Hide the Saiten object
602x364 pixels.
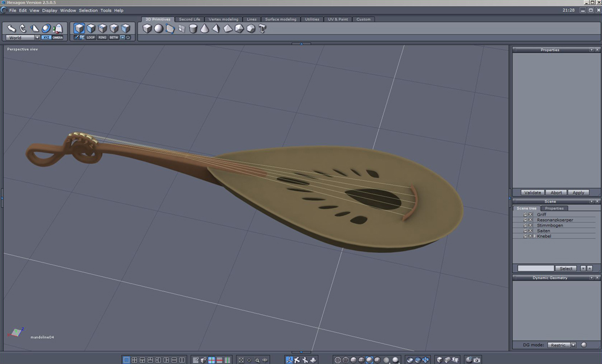tap(530, 231)
